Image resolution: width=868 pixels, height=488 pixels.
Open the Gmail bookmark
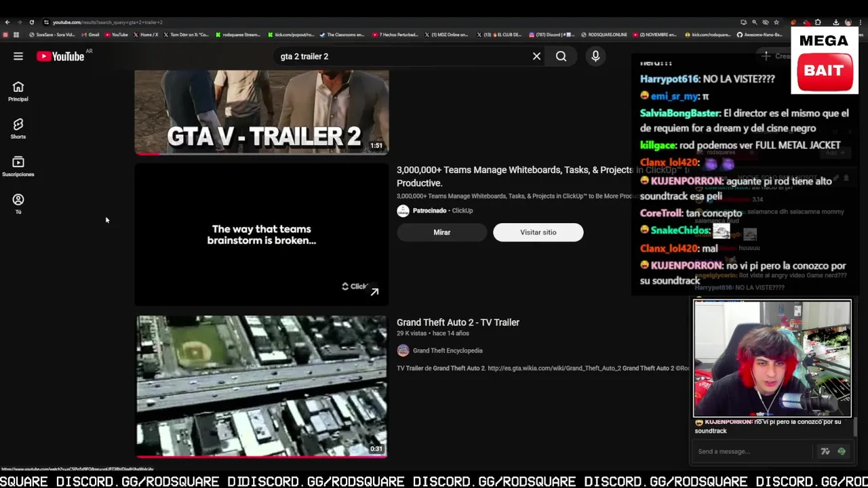click(90, 35)
